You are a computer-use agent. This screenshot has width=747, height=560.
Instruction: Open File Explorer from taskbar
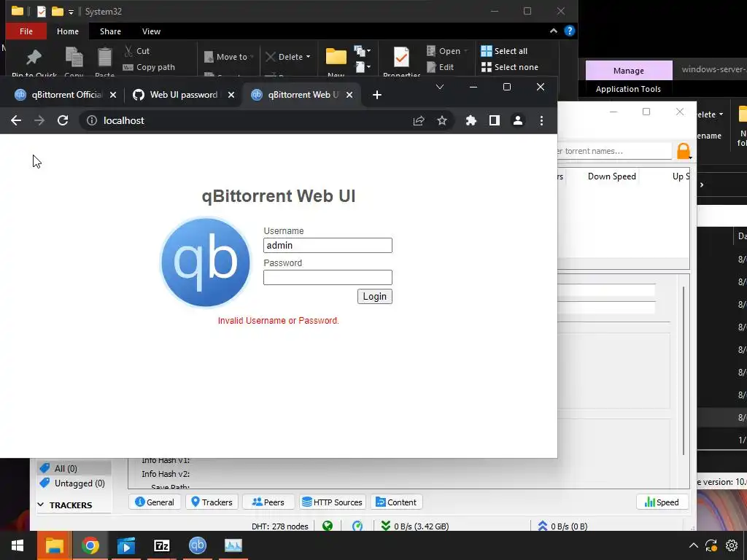coord(54,545)
